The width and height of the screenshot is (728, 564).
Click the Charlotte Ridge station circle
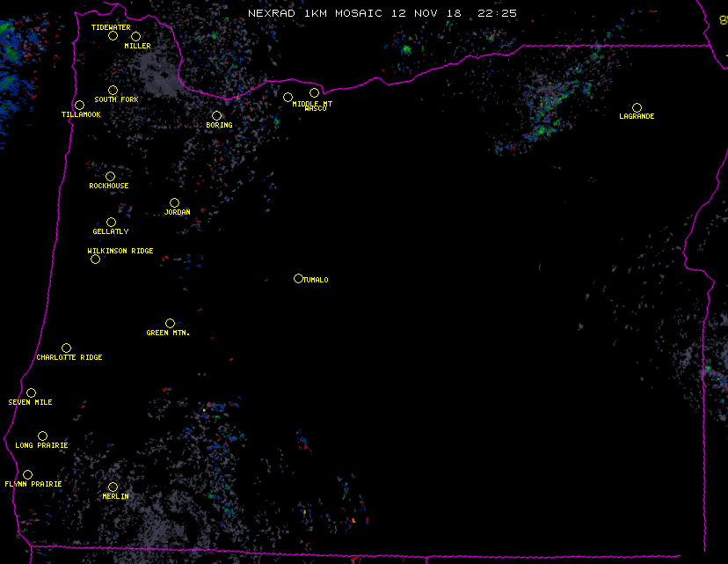point(66,348)
